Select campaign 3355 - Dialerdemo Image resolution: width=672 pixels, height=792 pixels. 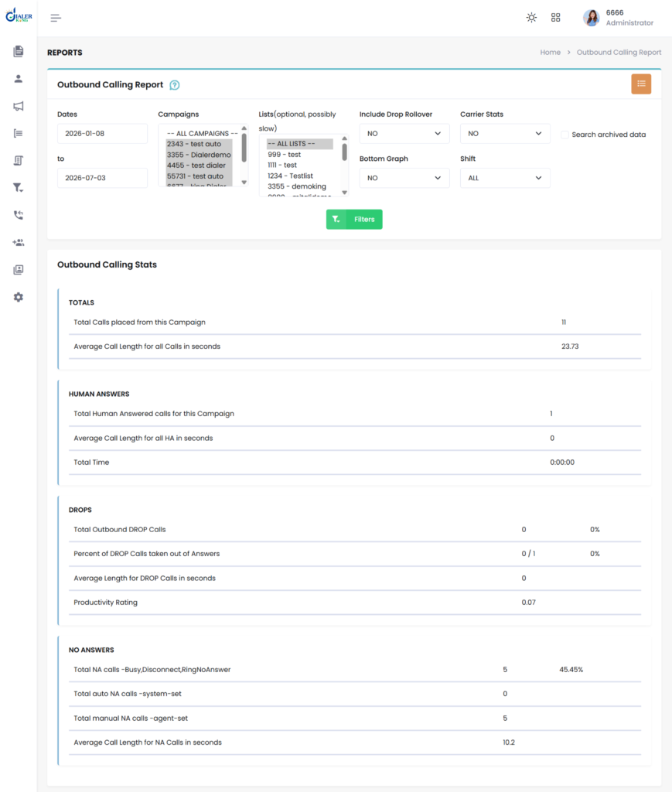pos(199,155)
